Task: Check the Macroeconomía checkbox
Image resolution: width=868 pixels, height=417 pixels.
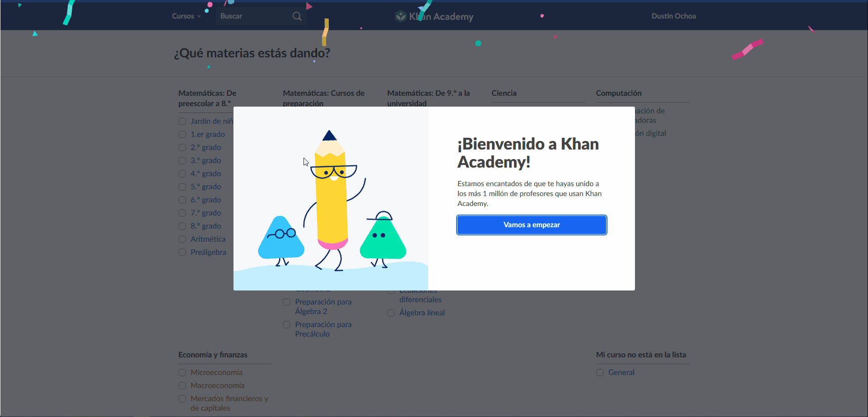Action: click(x=182, y=386)
